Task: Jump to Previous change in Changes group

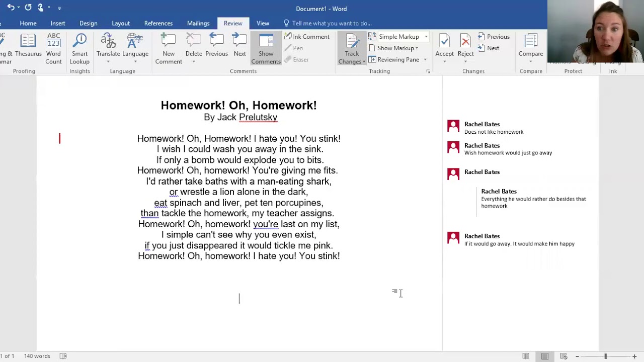Action: [494, 37]
